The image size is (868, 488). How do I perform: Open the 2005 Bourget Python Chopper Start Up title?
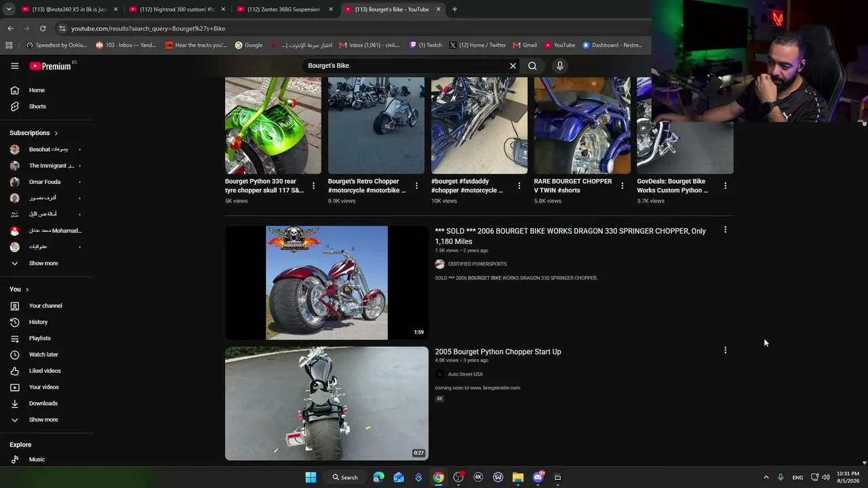click(x=498, y=352)
